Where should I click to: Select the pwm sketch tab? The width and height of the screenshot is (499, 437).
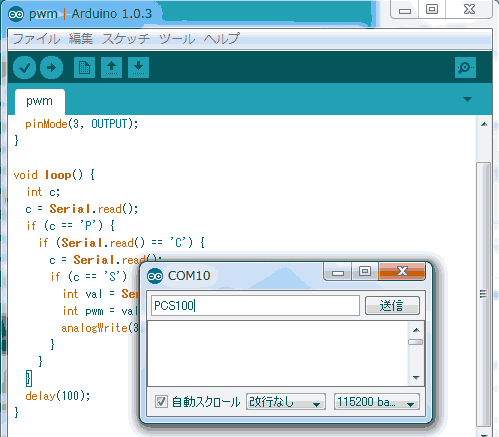click(40, 101)
